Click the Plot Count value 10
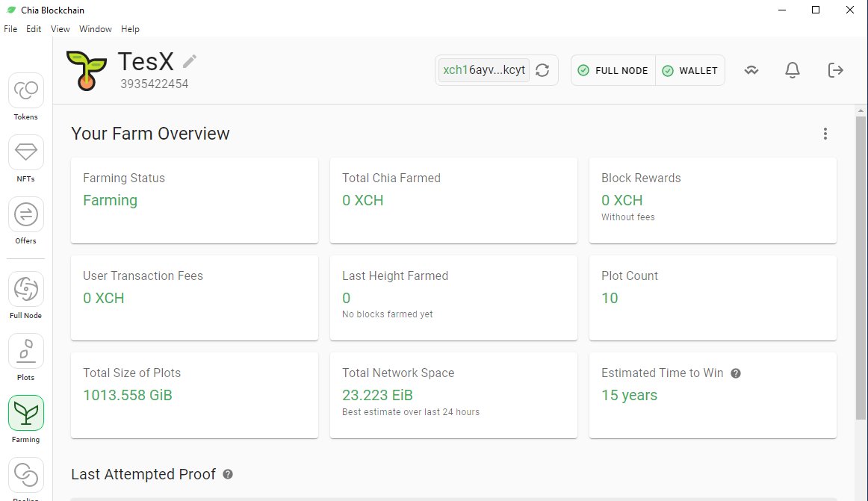The height and width of the screenshot is (501, 868). tap(610, 299)
